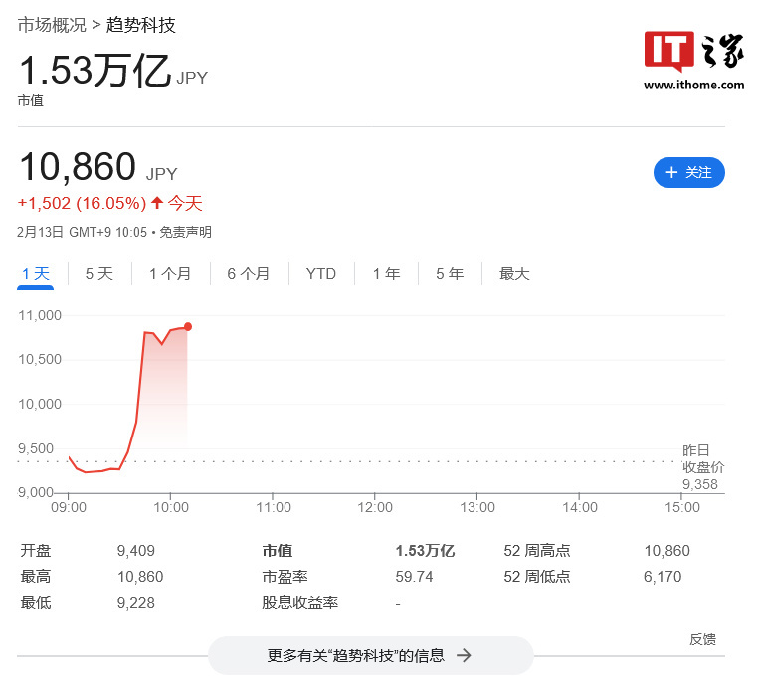This screenshot has width=759, height=700.
Task: Click the 10,860 JPY stock price
Action: (x=98, y=167)
